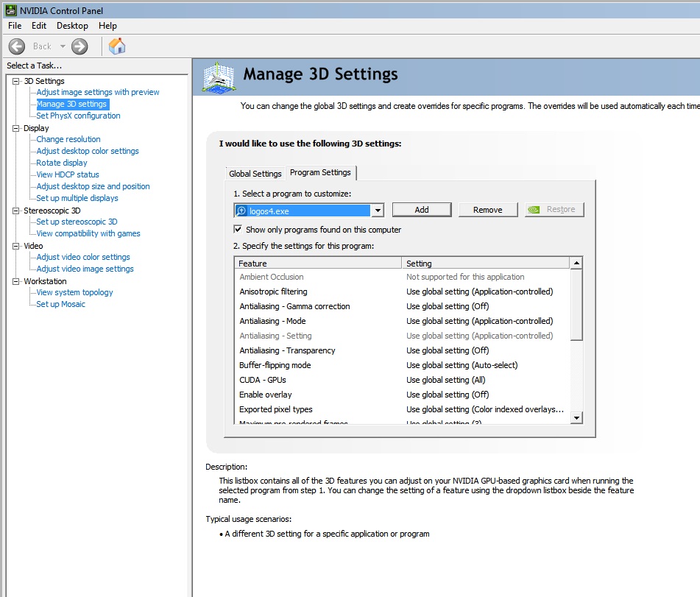Toggle Show only programs found on this computer
The image size is (700, 597).
[x=238, y=229]
